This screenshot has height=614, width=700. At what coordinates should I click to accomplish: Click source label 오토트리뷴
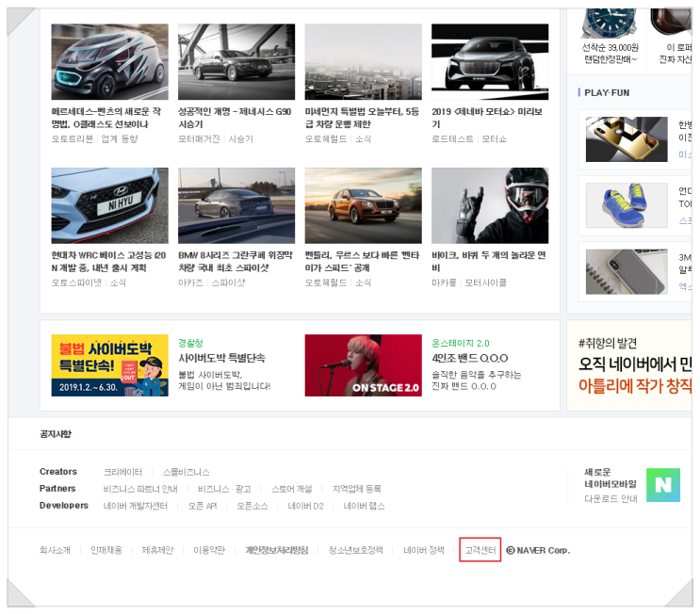point(73,138)
